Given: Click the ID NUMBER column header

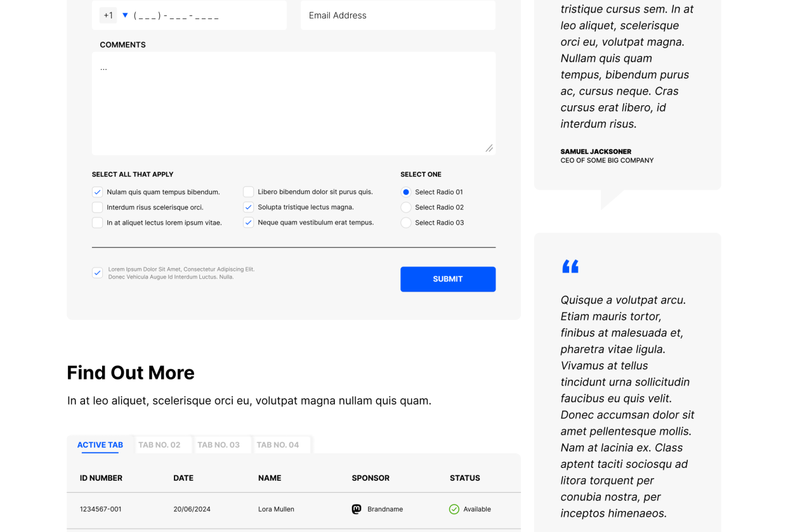Looking at the screenshot, I should tap(101, 478).
